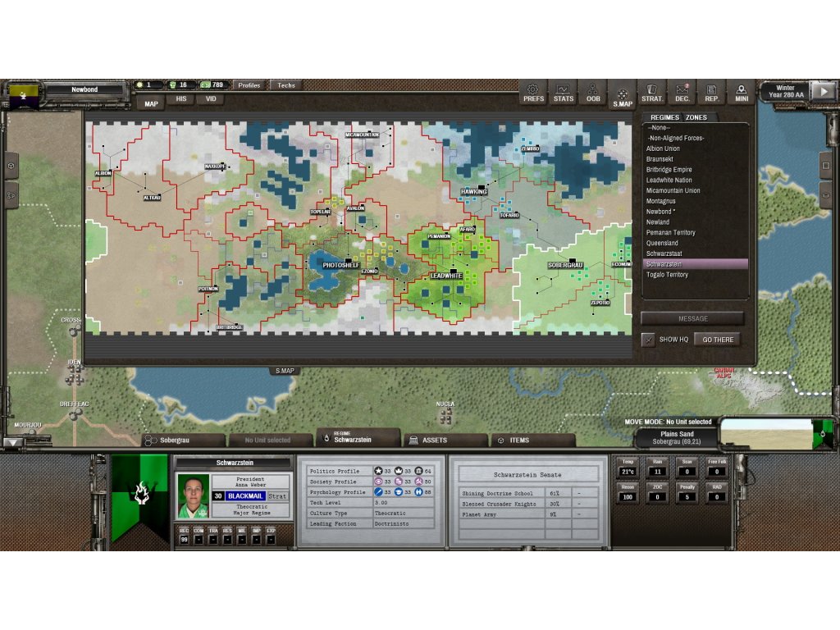Click the MESSAGE button
Screen dimensions: 840x630
(692, 319)
